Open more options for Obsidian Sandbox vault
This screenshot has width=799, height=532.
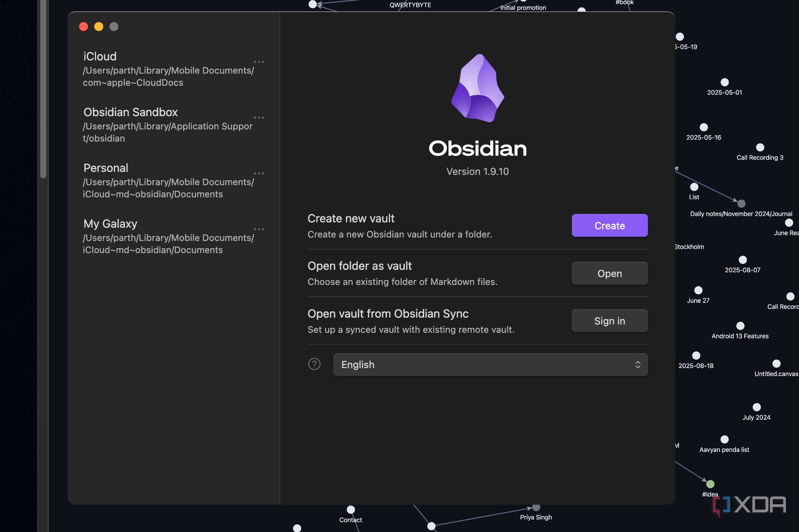(x=259, y=118)
